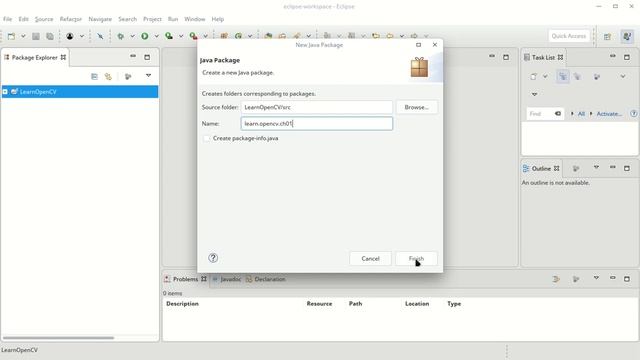Click New Task icon in Task List
Image resolution: width=640 pixels, height=360 pixels.
[x=533, y=76]
